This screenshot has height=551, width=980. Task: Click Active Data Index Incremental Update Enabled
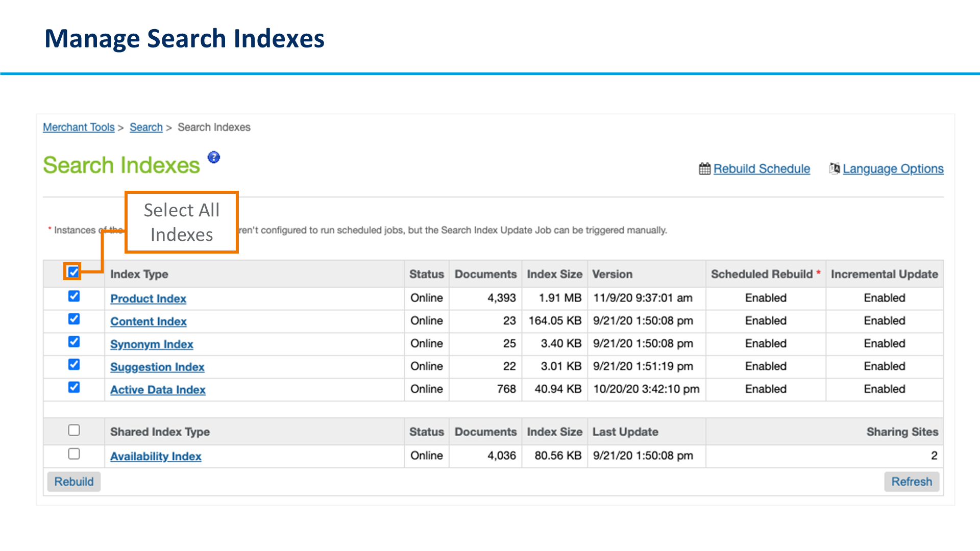[885, 389]
